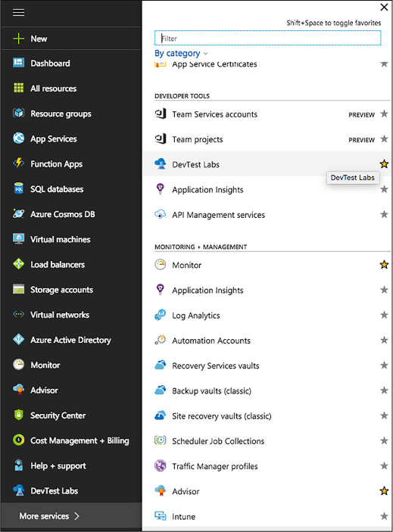Select the Load balancers icon
Image resolution: width=393 pixels, height=532 pixels.
(x=18, y=263)
